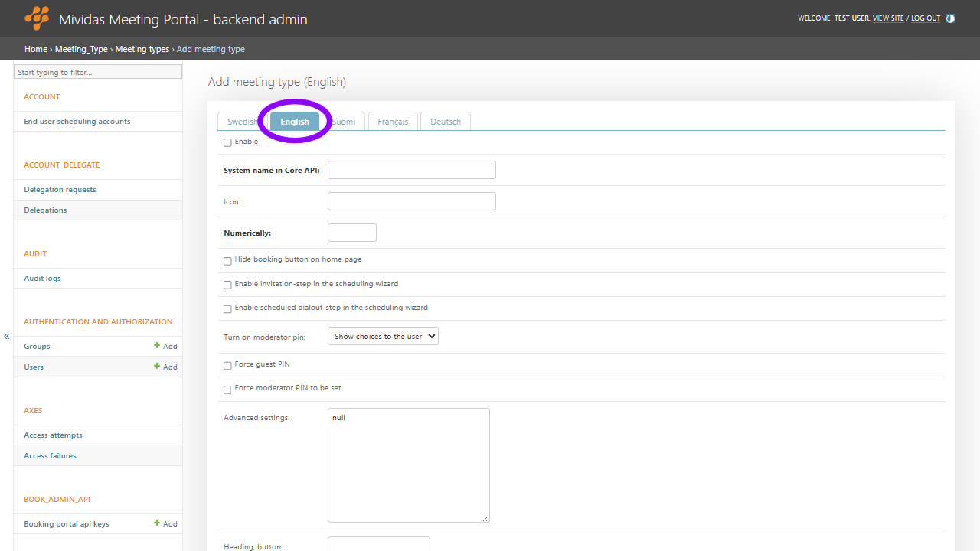Click inside the Advanced settings textarea
The width and height of the screenshot is (980, 551).
[x=408, y=465]
